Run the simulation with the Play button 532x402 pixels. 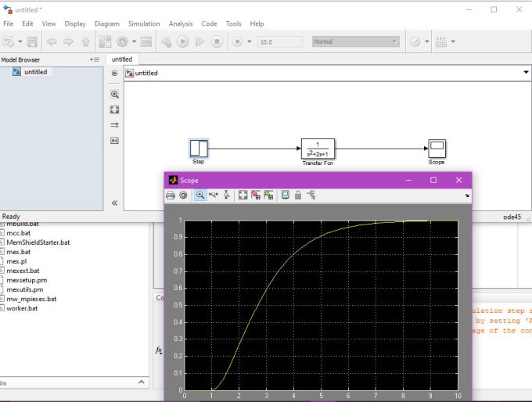[x=182, y=41]
